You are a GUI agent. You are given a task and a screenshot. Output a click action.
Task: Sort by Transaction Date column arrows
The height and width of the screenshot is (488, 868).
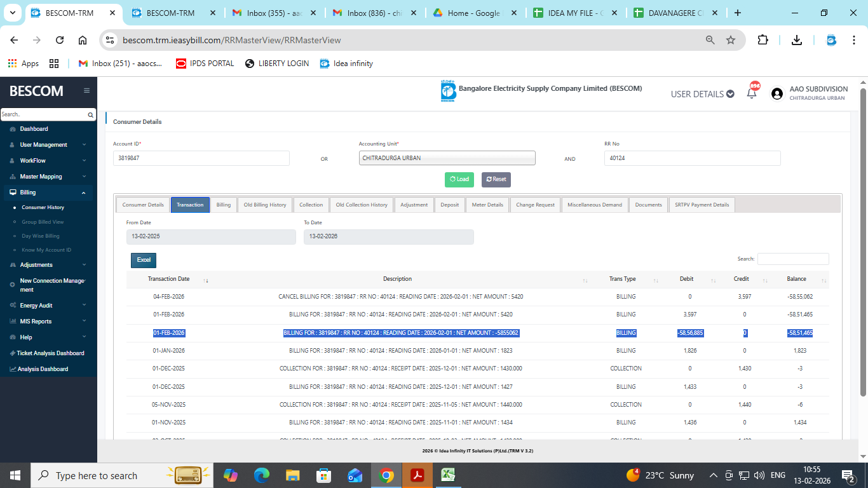[206, 280]
